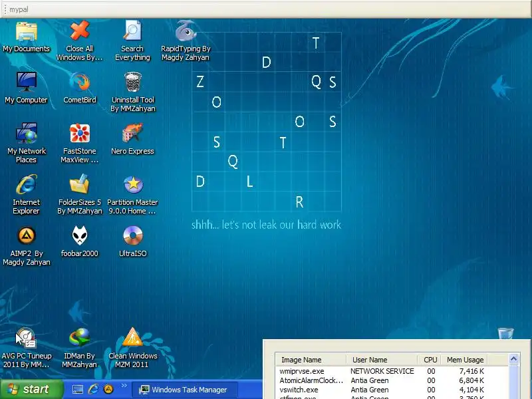Select Windows Task Manager taskbar button
The image size is (532, 399).
[185, 390]
